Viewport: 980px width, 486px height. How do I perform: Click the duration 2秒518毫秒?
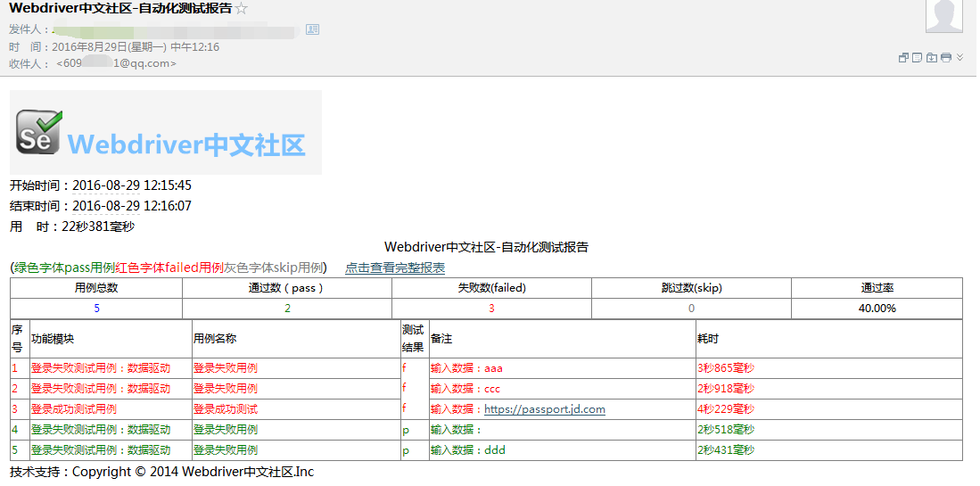click(x=726, y=430)
